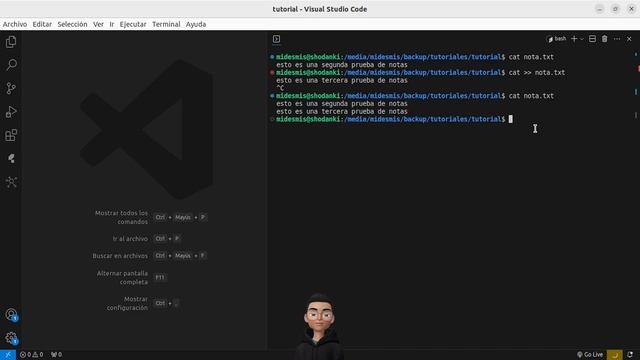This screenshot has height=360, width=640.
Task: Click 'Buscar en archivos' shortcut text
Action: [x=120, y=256]
